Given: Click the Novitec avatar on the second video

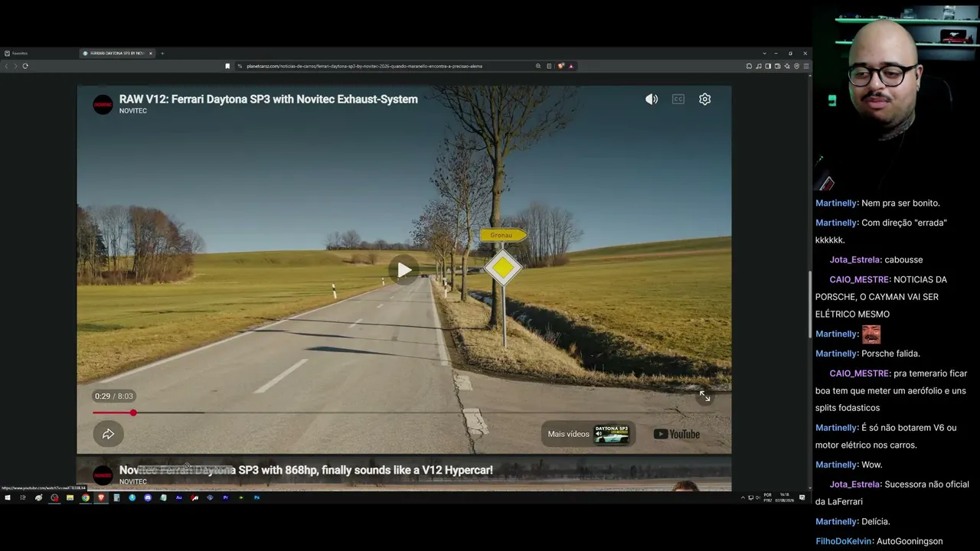Looking at the screenshot, I should pos(103,475).
